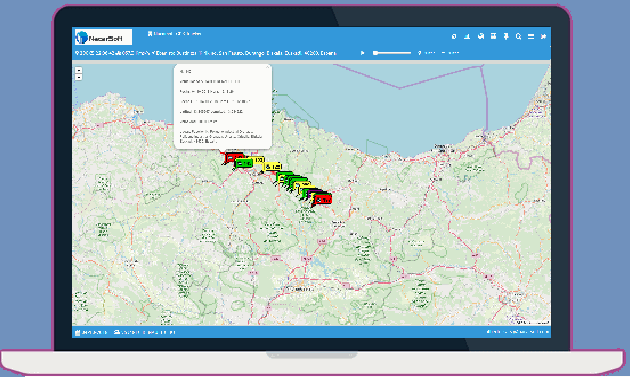Image resolution: width=630 pixels, height=377 pixels.
Task: Close the vehicle info popup
Action: [268, 68]
